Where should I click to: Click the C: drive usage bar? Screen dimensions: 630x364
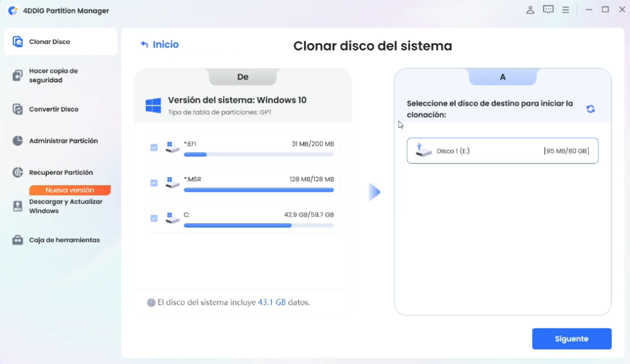[258, 226]
